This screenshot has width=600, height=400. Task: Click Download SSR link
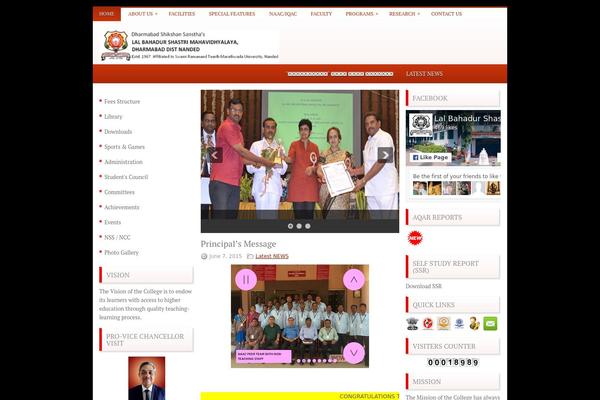point(424,286)
